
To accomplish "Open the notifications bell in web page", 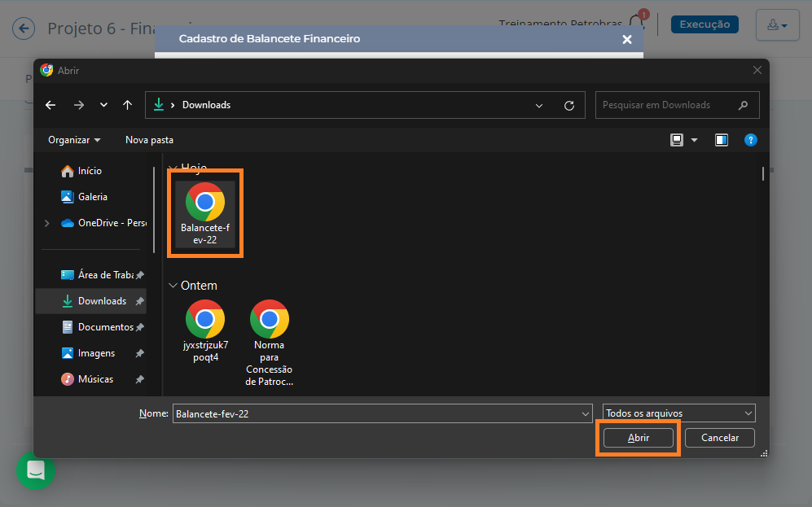I will tap(637, 23).
